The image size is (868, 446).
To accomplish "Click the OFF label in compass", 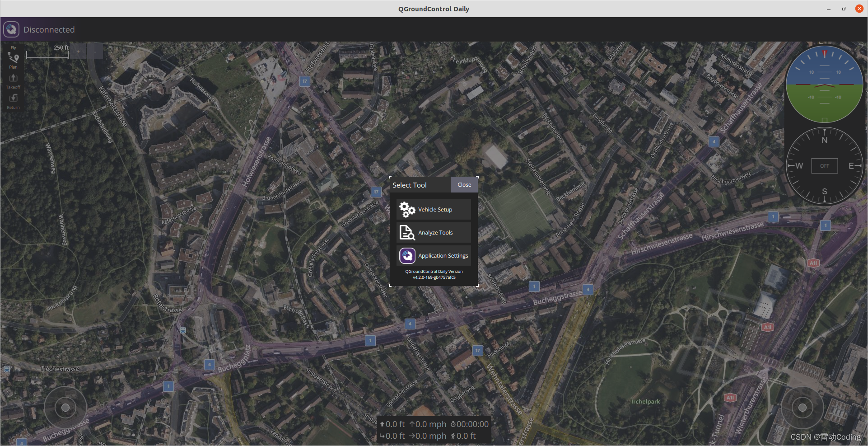I will pos(825,166).
